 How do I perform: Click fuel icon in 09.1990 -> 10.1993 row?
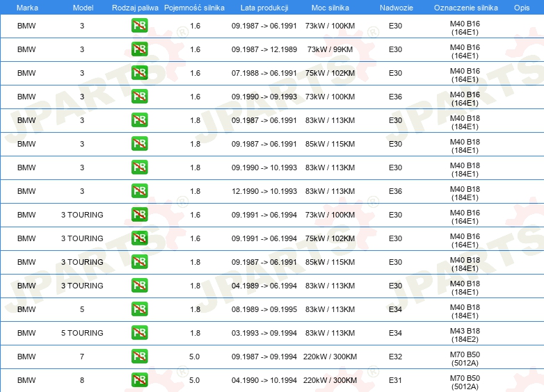[139, 168]
